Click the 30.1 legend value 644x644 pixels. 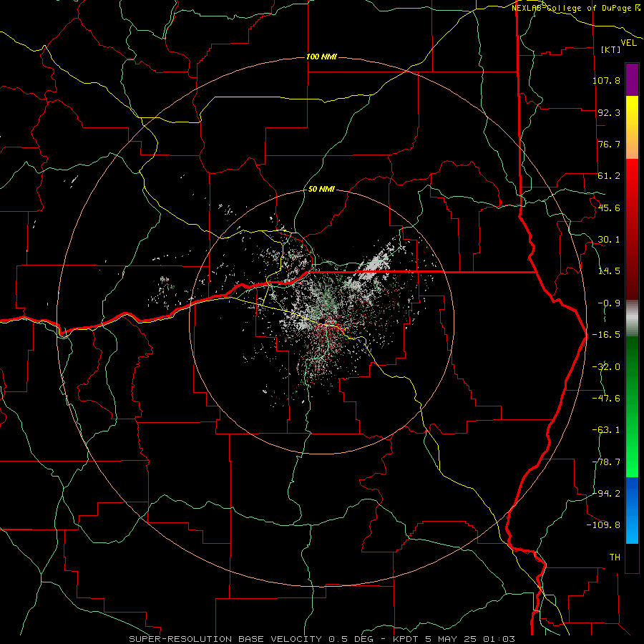click(609, 240)
